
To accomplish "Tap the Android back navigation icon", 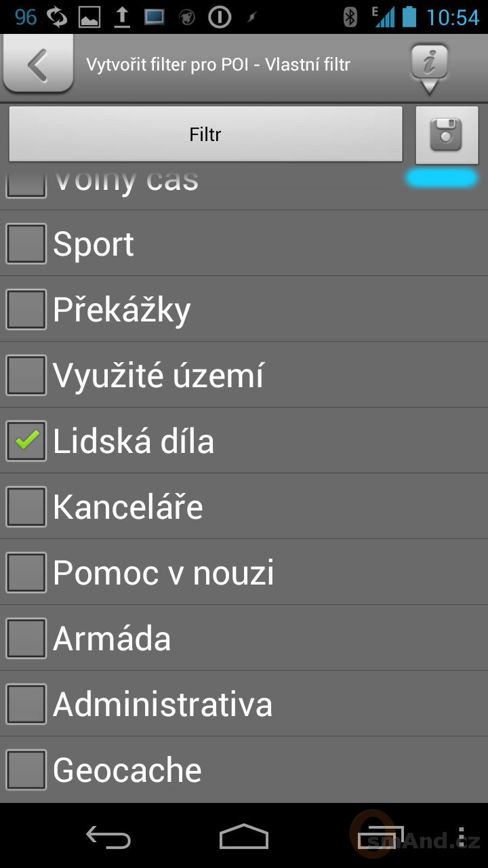I will coord(108,837).
